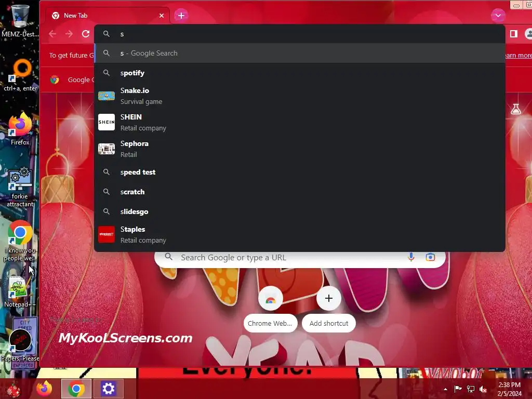The height and width of the screenshot is (399, 532).
Task: Click the Staples red logo thumbnail
Action: point(107,234)
